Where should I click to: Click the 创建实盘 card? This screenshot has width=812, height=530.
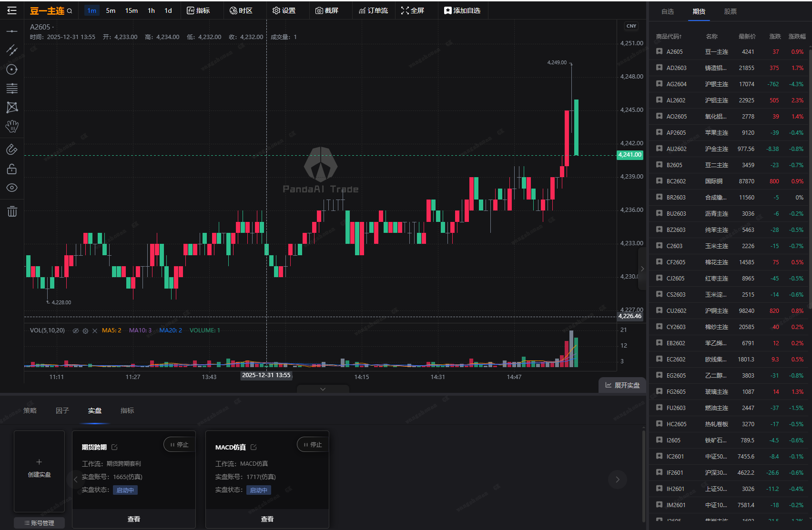tap(39, 471)
